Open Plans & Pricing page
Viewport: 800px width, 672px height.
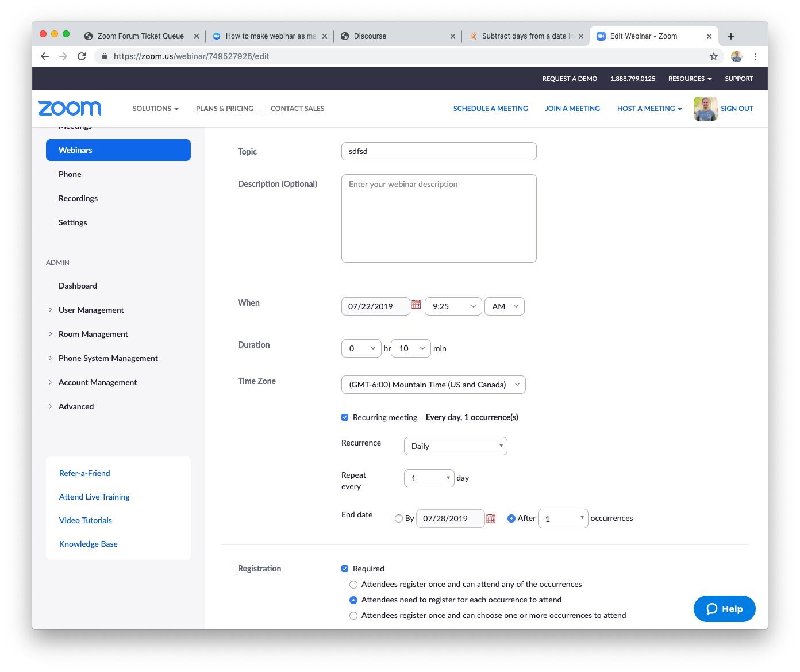pyautogui.click(x=225, y=109)
